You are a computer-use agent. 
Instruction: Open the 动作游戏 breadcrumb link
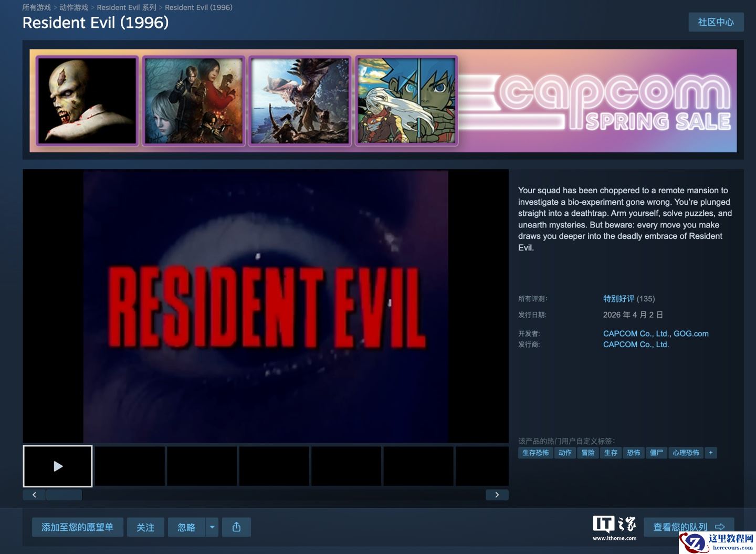click(x=73, y=7)
